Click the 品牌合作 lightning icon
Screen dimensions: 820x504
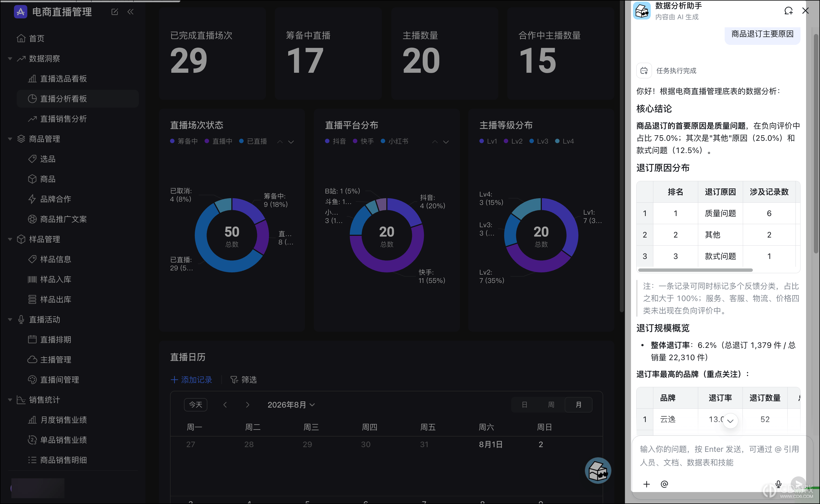(x=32, y=199)
